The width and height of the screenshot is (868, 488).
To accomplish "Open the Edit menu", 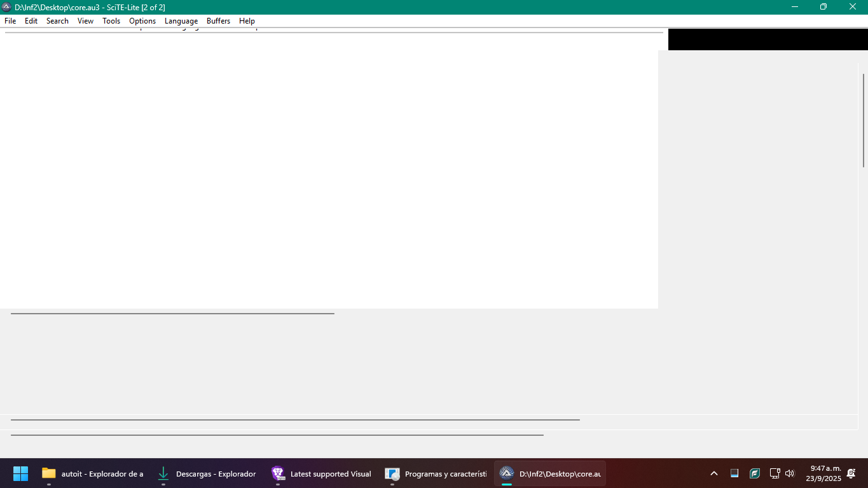I will [x=31, y=21].
